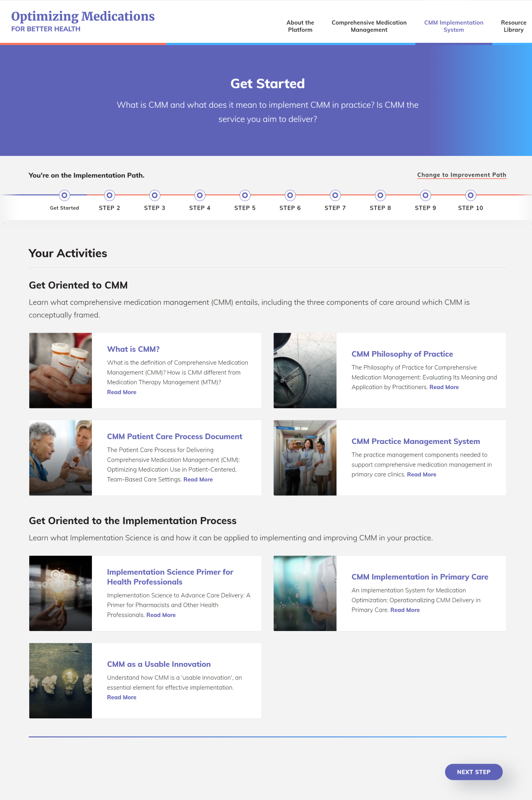Click Read More in Primary Care card
Viewport: 532px width, 800px height.
405,610
